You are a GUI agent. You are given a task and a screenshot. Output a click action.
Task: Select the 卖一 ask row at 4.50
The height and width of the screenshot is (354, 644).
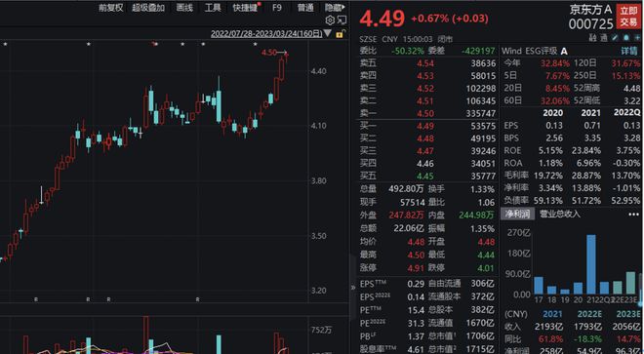(x=427, y=113)
